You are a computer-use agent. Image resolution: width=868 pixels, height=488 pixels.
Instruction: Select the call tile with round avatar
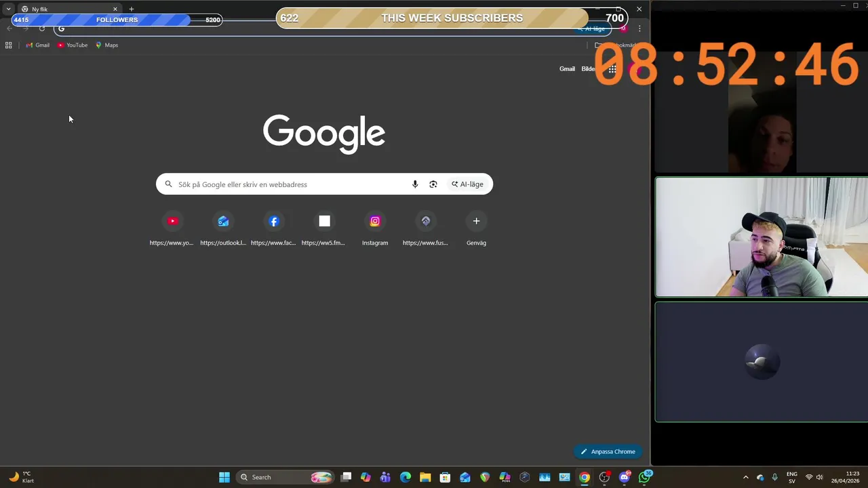(x=761, y=362)
